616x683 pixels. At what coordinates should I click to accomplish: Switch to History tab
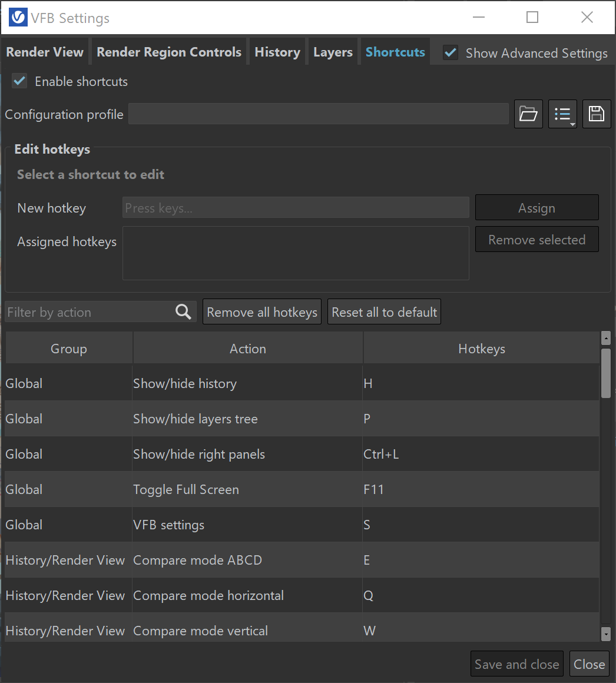click(x=277, y=52)
